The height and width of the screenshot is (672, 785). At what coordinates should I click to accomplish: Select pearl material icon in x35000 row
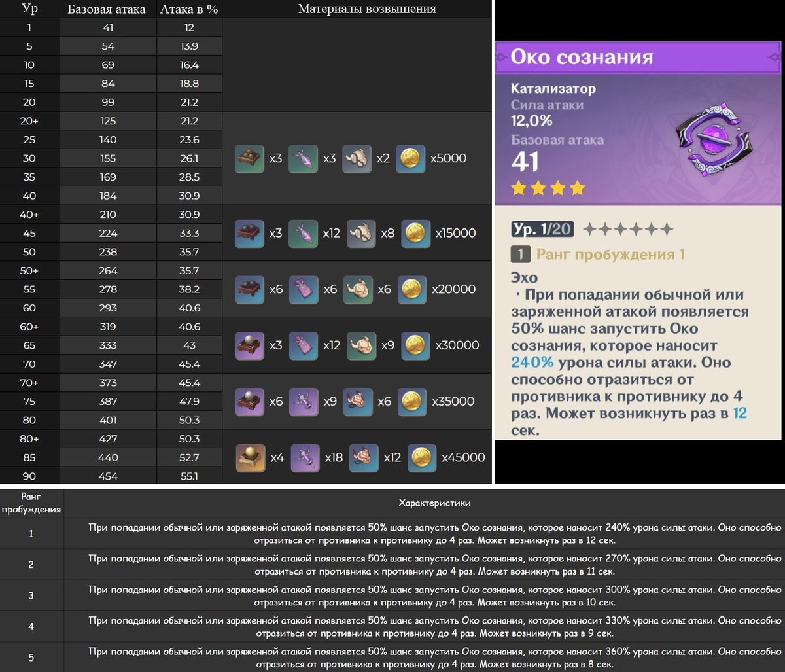[x=249, y=402]
